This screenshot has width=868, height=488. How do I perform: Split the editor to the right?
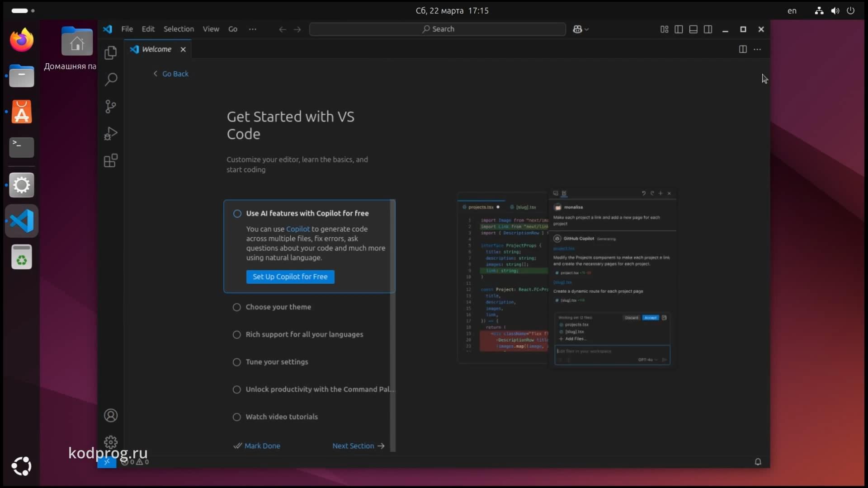point(743,49)
